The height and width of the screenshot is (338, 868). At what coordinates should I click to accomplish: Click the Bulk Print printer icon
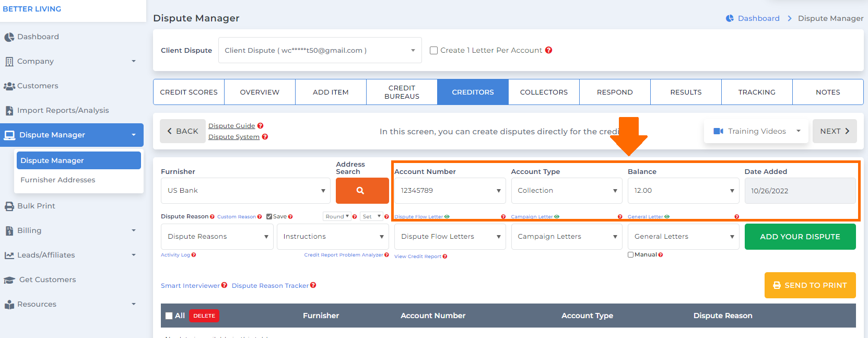tap(9, 206)
